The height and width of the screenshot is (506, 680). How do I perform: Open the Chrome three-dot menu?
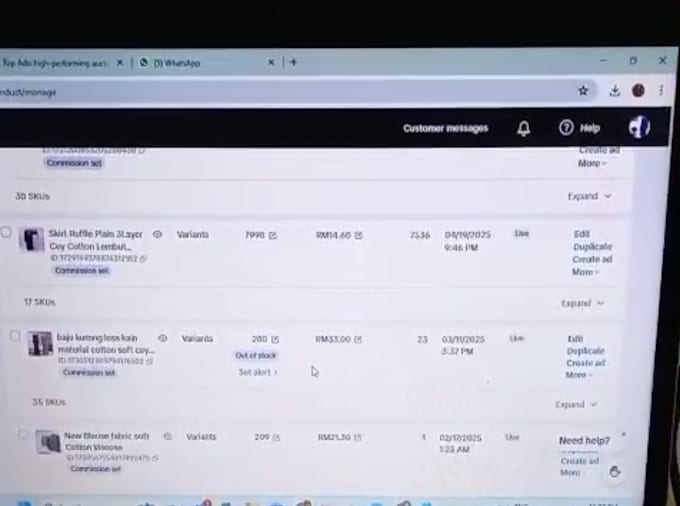click(661, 90)
